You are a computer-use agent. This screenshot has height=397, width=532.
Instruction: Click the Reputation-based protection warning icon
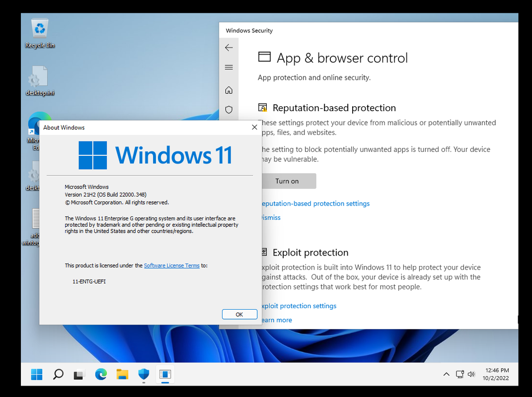click(x=263, y=108)
